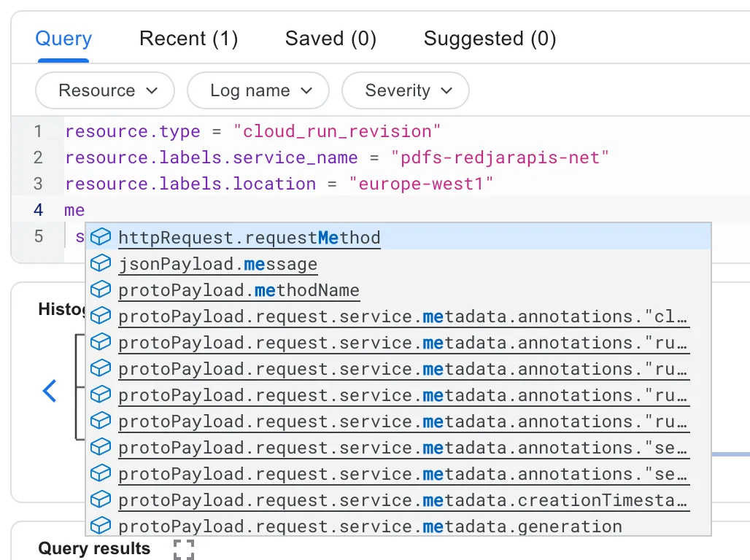This screenshot has height=560, width=750.
Task: Click cube icon beside metadata.creationTimestamp suggestion
Action: (101, 499)
